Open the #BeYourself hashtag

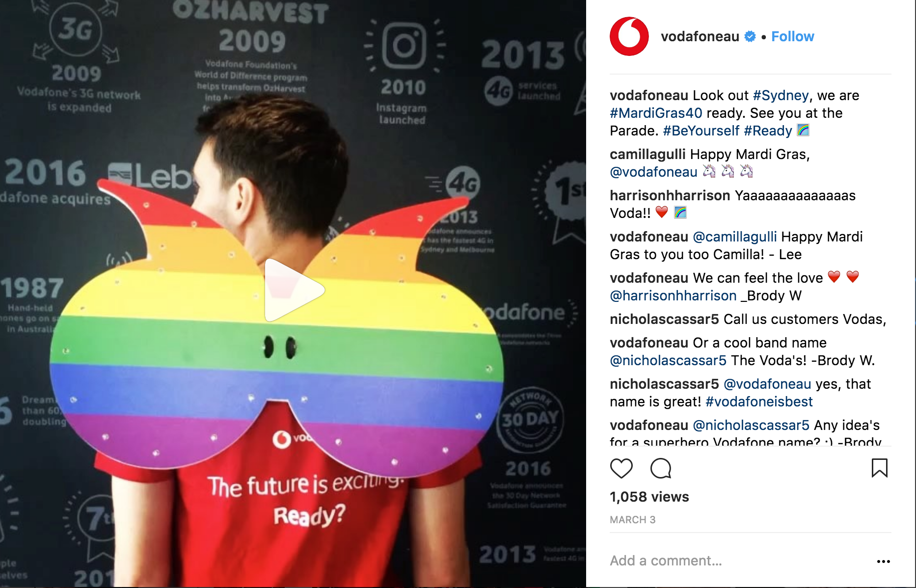coord(700,131)
